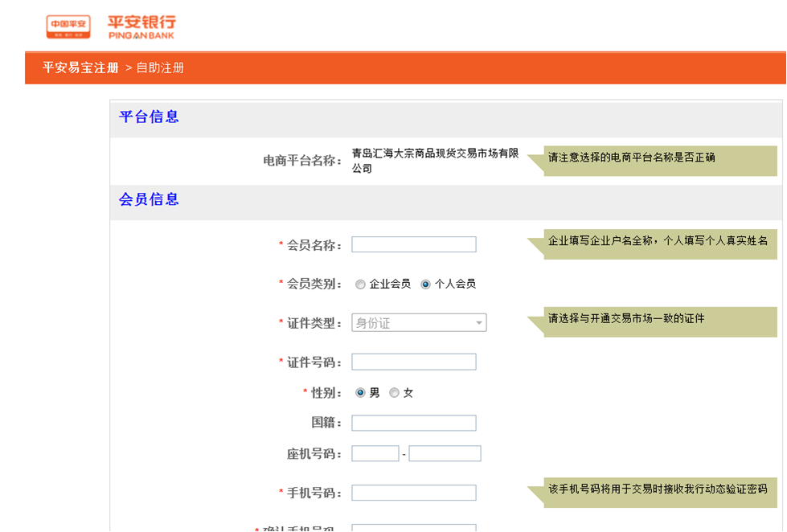787x532 pixels.
Task: Open the 证件类型 身份证 dropdown
Action: point(419,323)
